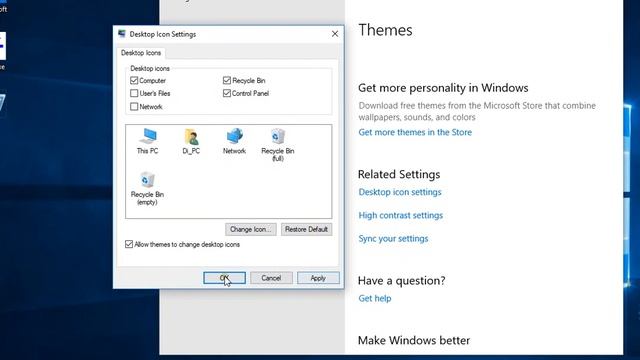Switch to the Desktop Icons tab

[x=141, y=53]
